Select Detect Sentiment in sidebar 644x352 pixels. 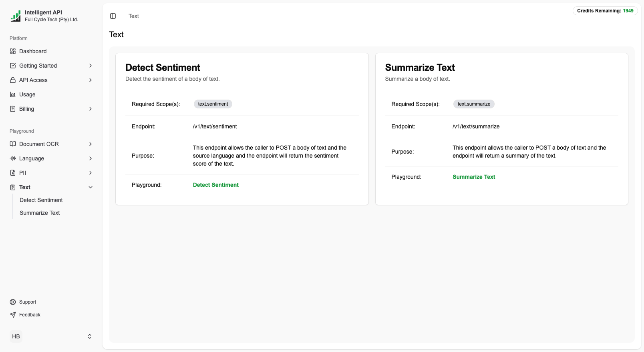41,200
